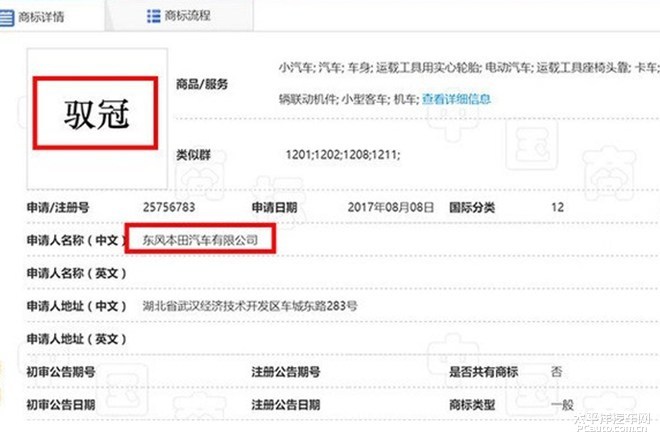Click the 国际分类 label

point(472,207)
